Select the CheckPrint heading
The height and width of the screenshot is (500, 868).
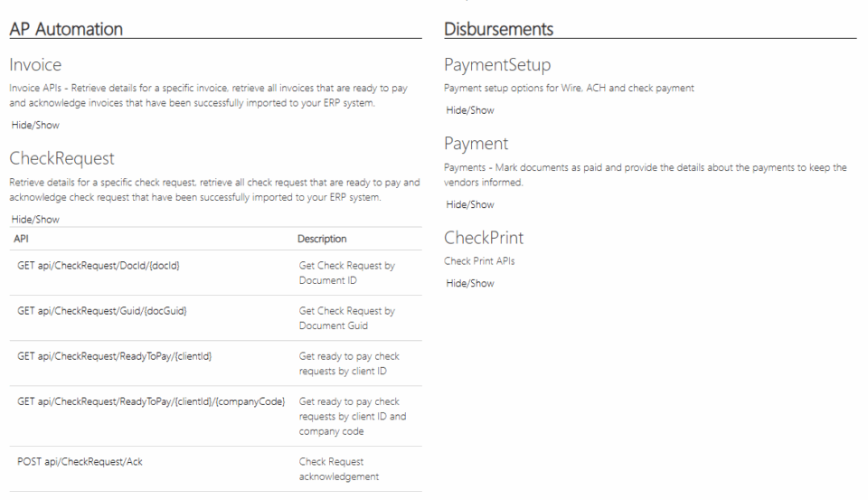[484, 239]
